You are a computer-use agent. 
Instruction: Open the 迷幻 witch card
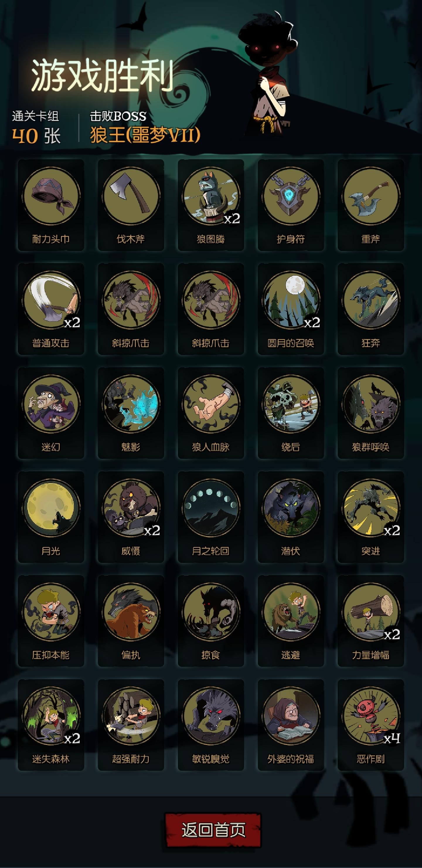(x=51, y=413)
